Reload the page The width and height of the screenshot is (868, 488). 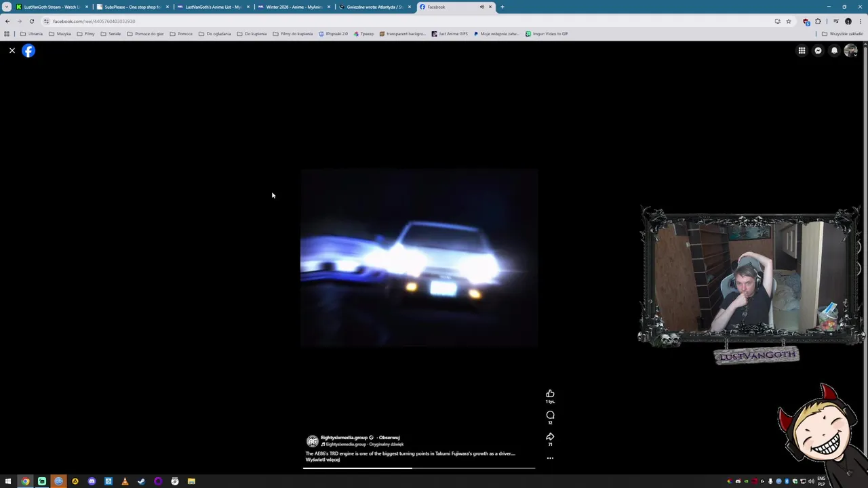[31, 21]
